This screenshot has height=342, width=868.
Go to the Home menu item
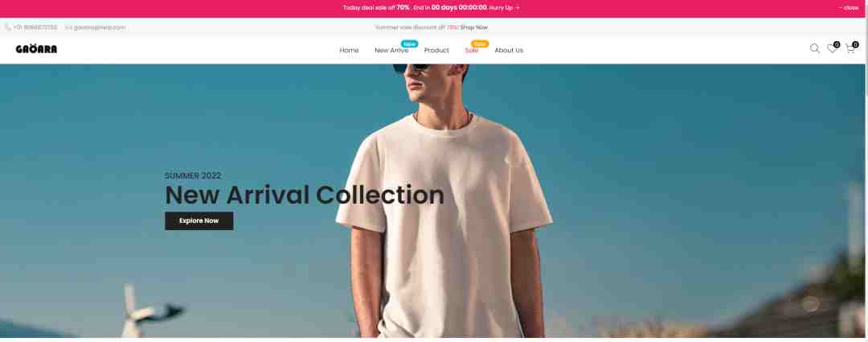click(349, 51)
